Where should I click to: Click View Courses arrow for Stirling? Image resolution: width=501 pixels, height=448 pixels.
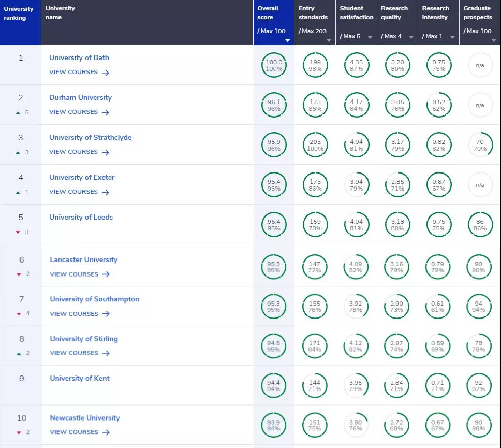[x=106, y=353]
